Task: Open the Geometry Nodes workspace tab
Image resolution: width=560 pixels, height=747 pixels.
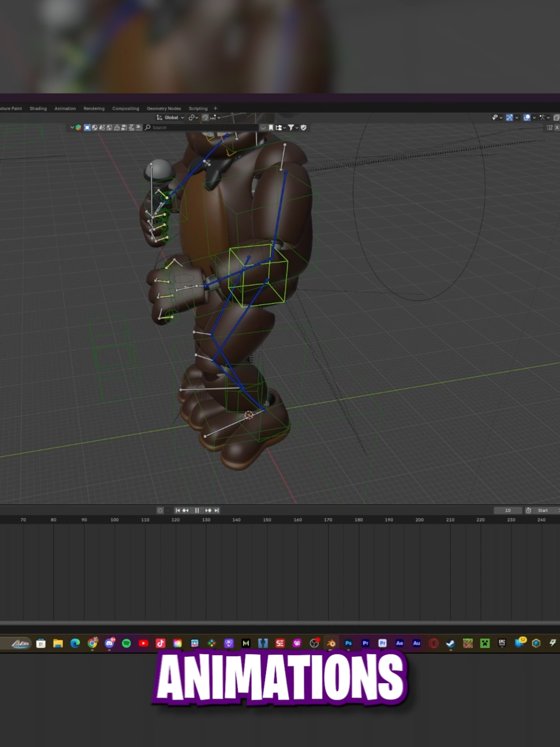Action: (164, 108)
